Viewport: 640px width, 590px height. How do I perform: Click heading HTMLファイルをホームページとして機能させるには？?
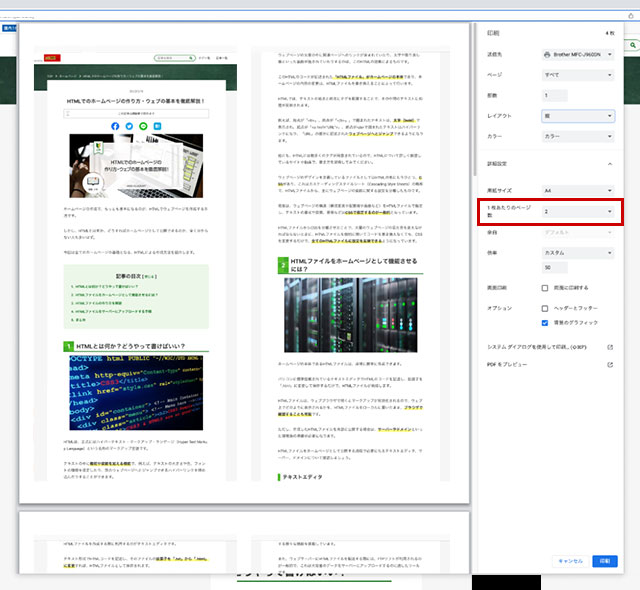point(354,265)
